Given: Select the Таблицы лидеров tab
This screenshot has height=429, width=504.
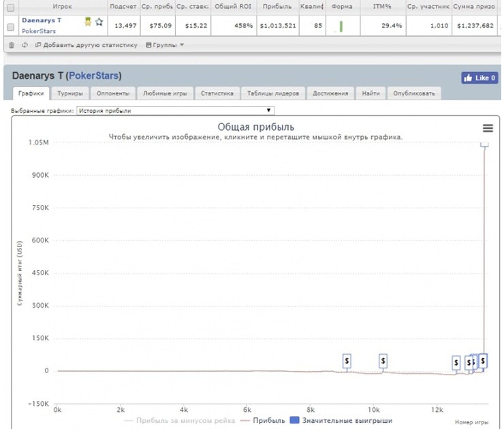Looking at the screenshot, I should click(272, 93).
